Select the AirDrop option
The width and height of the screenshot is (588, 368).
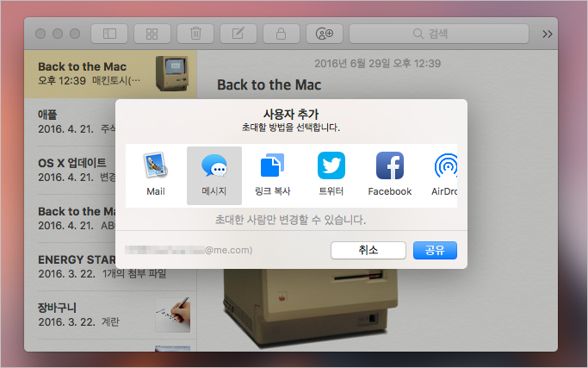(x=445, y=175)
